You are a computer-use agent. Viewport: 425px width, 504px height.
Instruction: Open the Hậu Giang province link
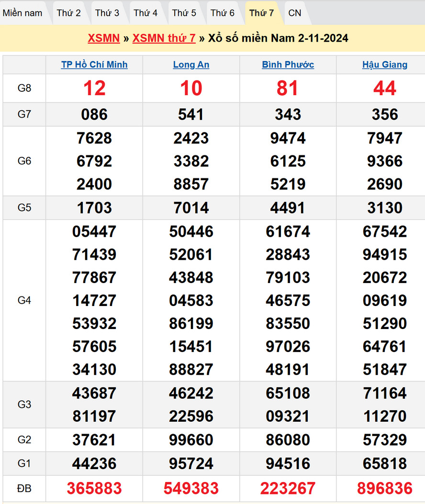[x=385, y=65]
